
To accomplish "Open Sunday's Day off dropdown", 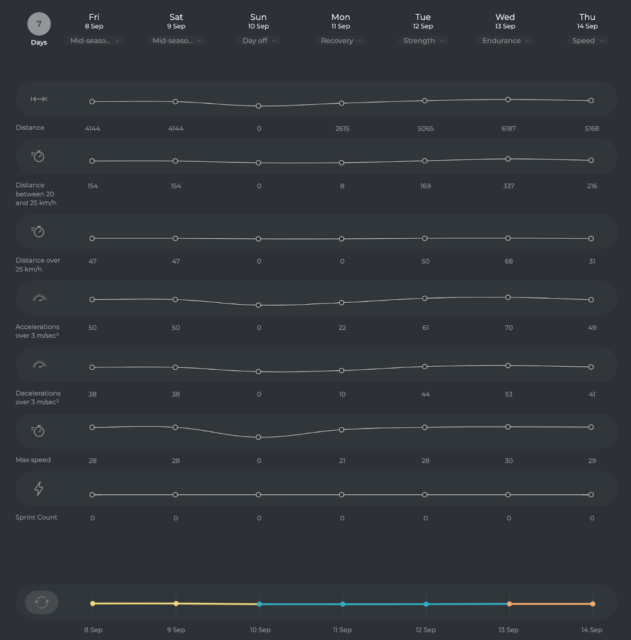I will coord(258,41).
